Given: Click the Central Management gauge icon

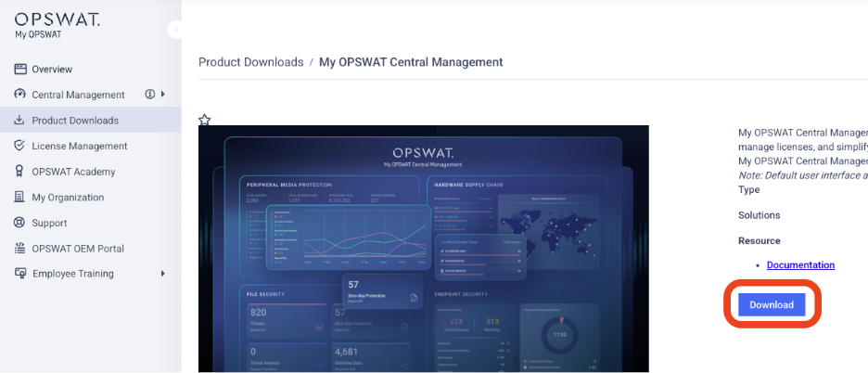Looking at the screenshot, I should pos(19,94).
